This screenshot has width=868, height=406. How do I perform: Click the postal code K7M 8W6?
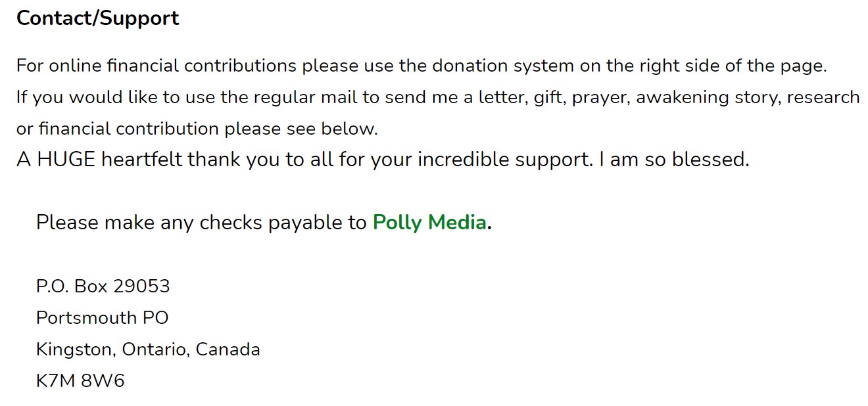point(80,381)
